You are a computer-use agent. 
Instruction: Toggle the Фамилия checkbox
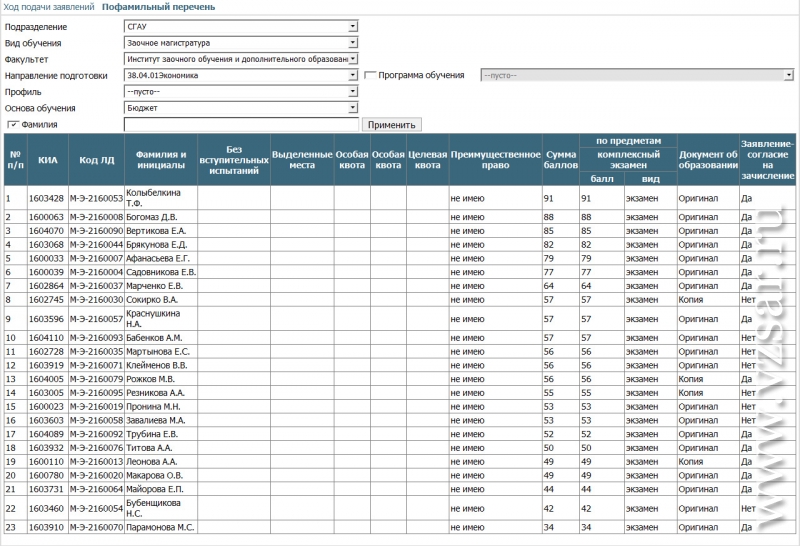(x=13, y=125)
